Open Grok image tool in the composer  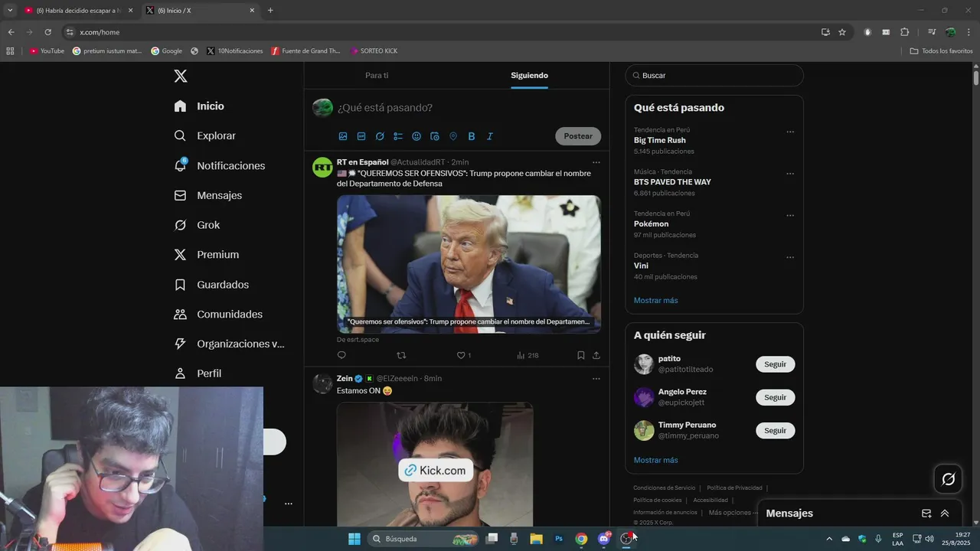pyautogui.click(x=380, y=136)
